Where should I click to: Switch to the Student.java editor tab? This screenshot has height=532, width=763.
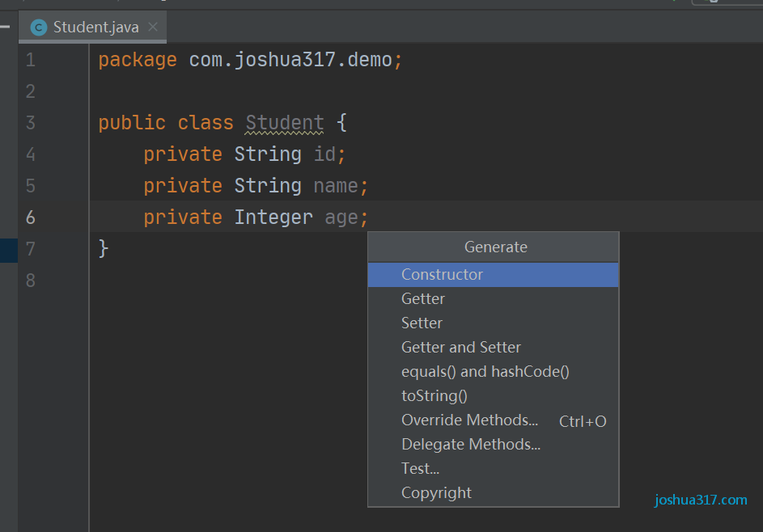tap(92, 27)
